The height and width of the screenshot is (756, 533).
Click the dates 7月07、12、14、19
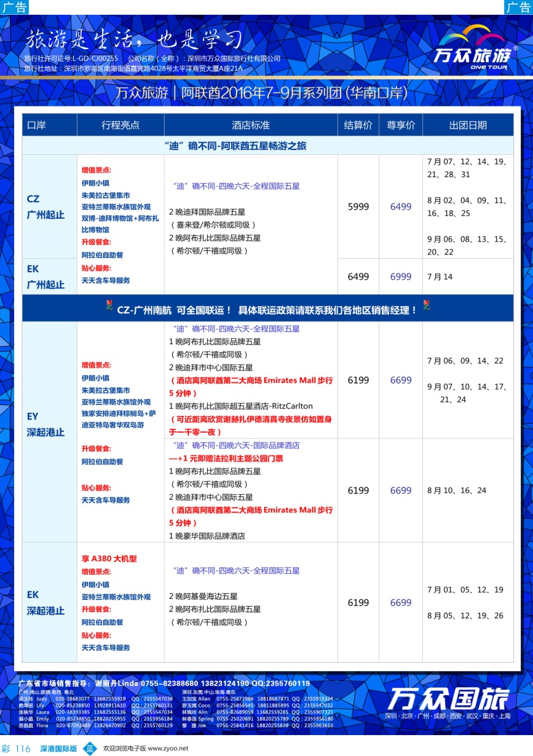point(467,162)
